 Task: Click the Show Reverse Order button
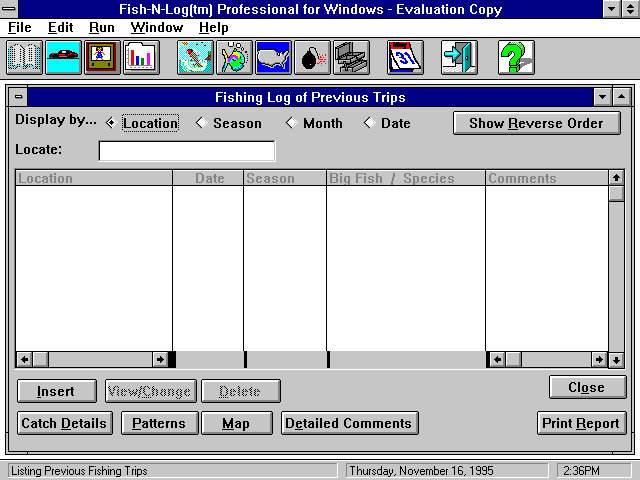tap(536, 123)
